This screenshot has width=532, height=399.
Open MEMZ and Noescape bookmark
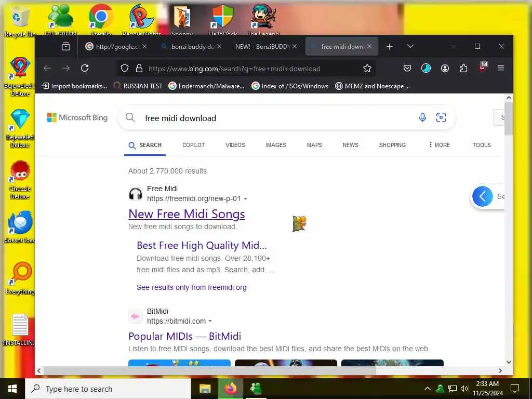[x=373, y=86]
